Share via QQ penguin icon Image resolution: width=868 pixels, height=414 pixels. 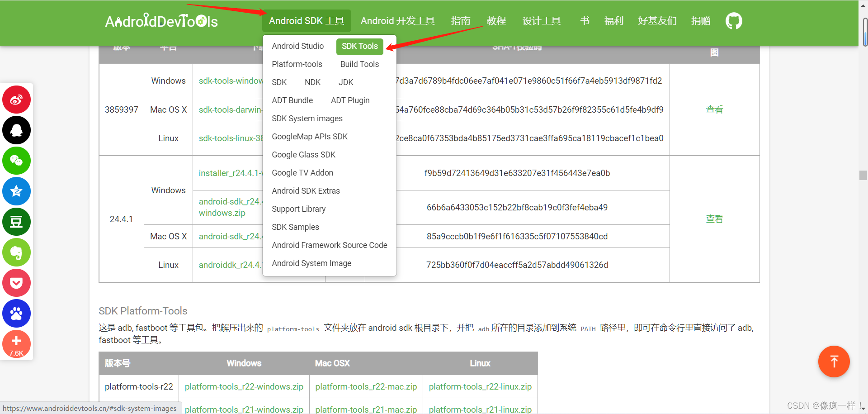click(x=16, y=130)
